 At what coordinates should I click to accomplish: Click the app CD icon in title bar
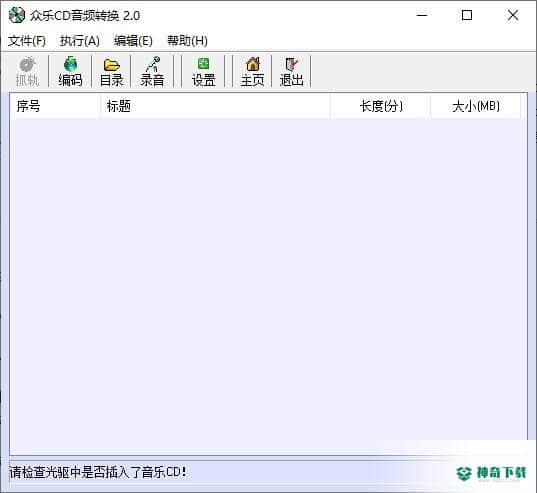point(17,15)
